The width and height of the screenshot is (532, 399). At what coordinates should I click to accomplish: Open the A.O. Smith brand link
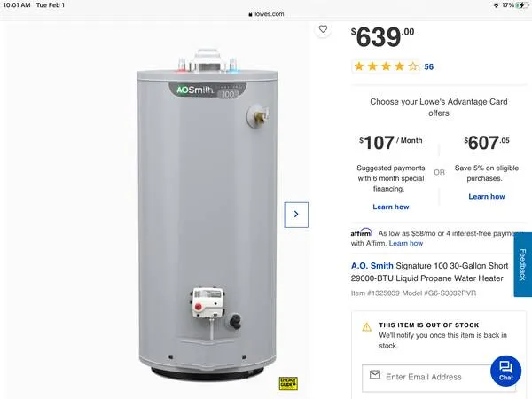pos(372,266)
